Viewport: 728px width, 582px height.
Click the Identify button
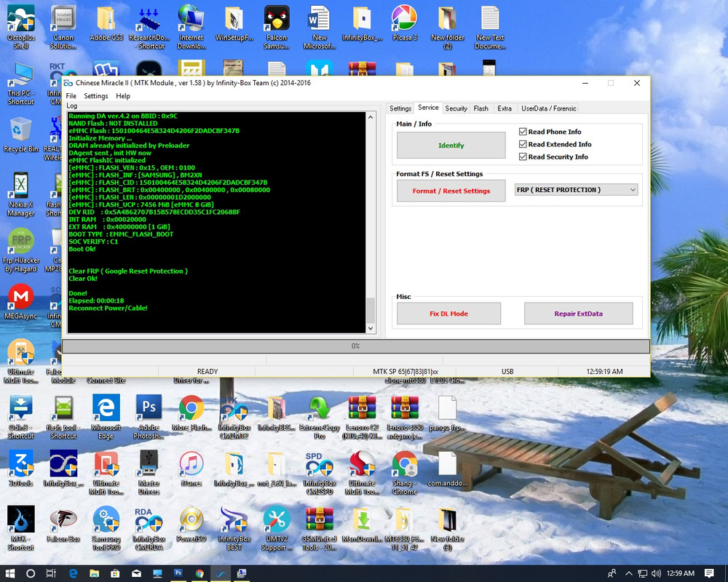[451, 145]
